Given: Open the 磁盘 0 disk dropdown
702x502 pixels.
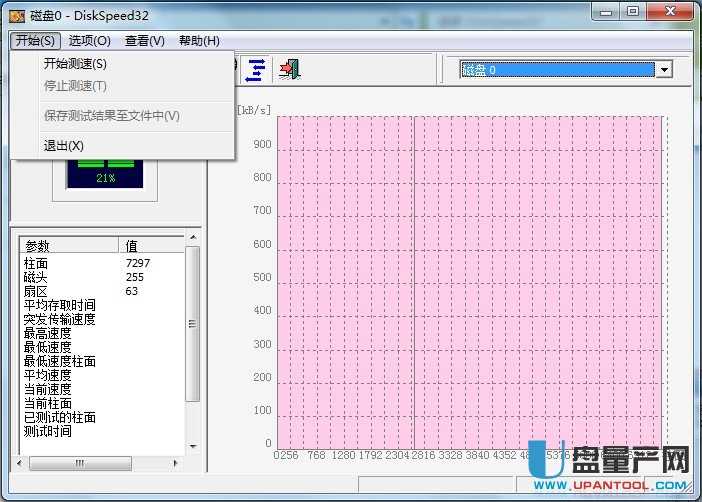Looking at the screenshot, I should tap(663, 70).
